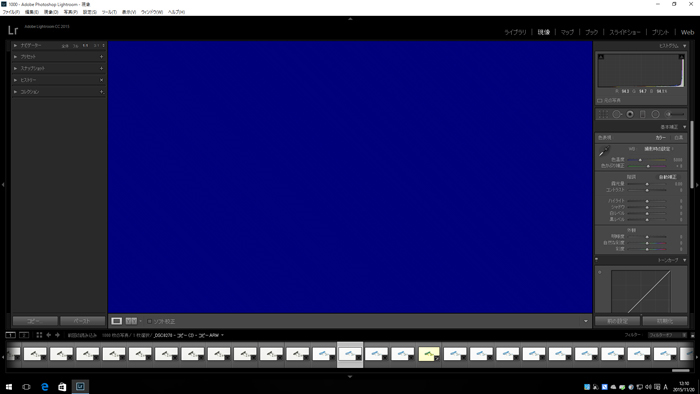
Task: Go forward with filmstrip right arrow
Action: (57, 335)
